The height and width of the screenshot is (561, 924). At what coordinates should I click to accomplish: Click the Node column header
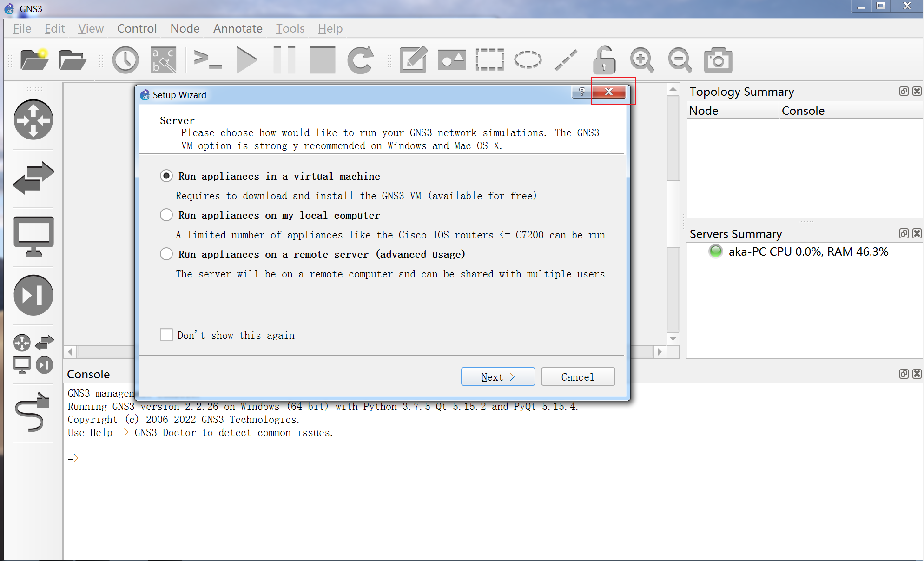733,111
